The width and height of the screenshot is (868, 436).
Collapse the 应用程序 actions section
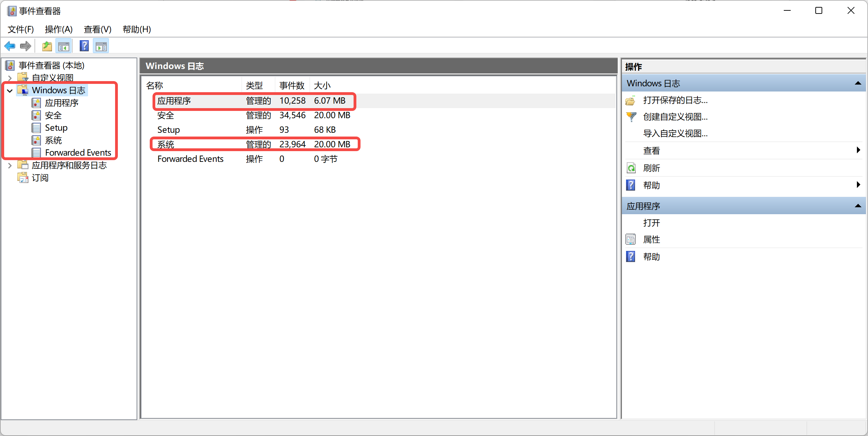click(858, 206)
